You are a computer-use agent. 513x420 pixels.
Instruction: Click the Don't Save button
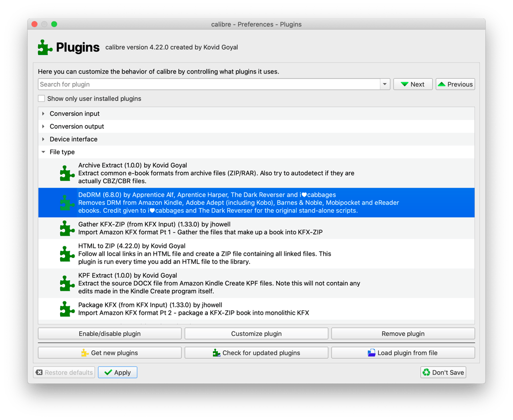[x=443, y=372]
